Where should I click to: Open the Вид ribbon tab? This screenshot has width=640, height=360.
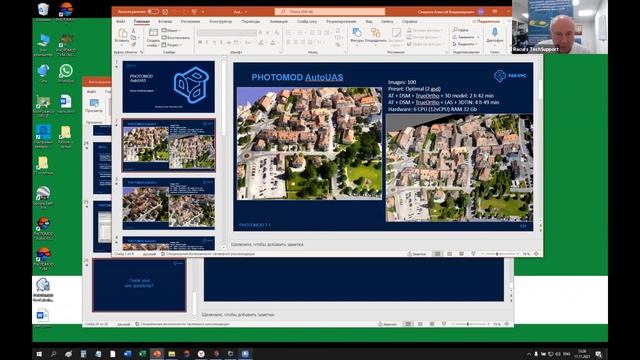pyautogui.click(x=369, y=21)
